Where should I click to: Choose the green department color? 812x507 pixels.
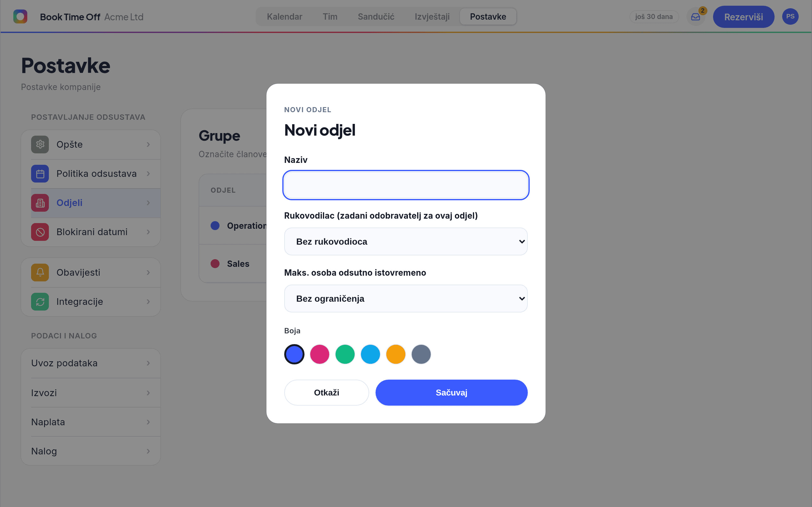point(345,354)
